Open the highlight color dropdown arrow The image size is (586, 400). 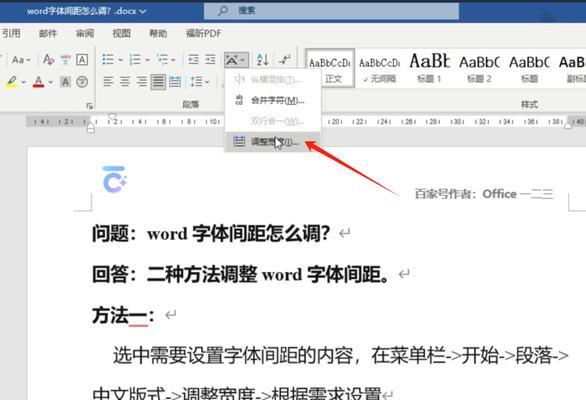pos(24,82)
